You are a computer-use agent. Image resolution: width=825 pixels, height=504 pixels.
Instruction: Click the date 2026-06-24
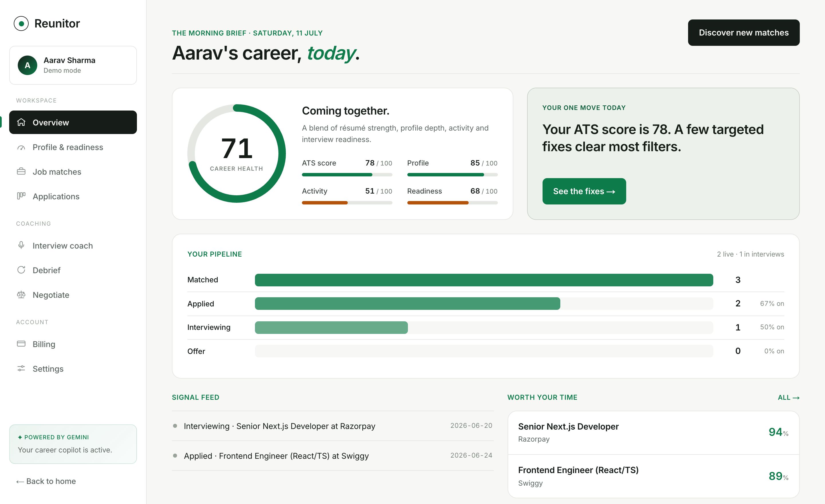[x=471, y=455]
